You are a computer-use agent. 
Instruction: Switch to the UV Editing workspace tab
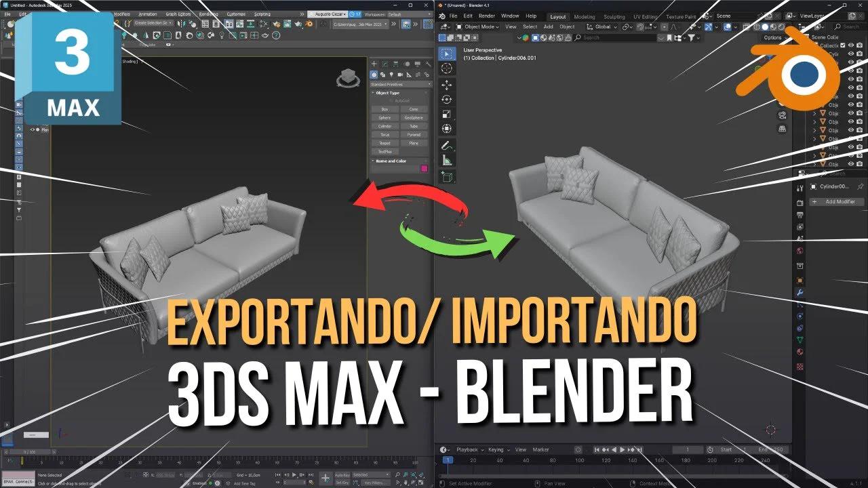click(x=645, y=16)
